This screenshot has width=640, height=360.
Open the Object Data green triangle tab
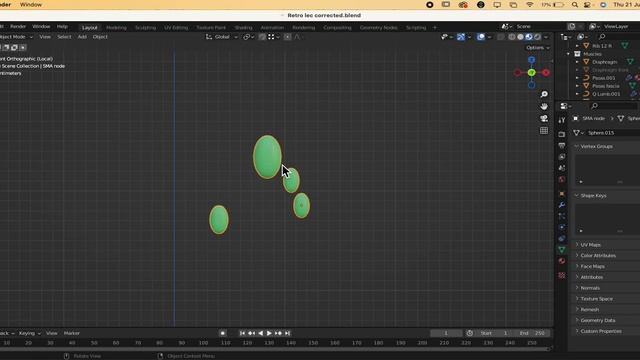pyautogui.click(x=562, y=250)
